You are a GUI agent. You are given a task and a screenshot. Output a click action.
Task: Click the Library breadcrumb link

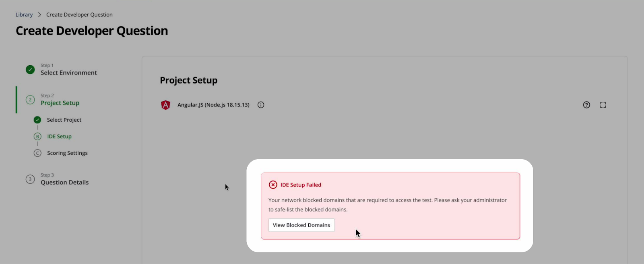coord(24,15)
